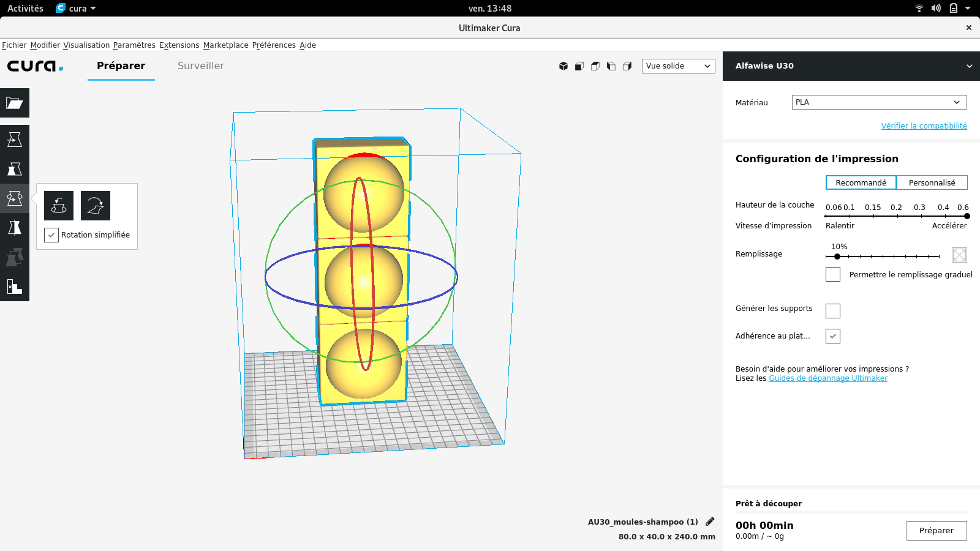This screenshot has width=980, height=551.
Task: Click the pencil icon to rename model
Action: point(710,522)
